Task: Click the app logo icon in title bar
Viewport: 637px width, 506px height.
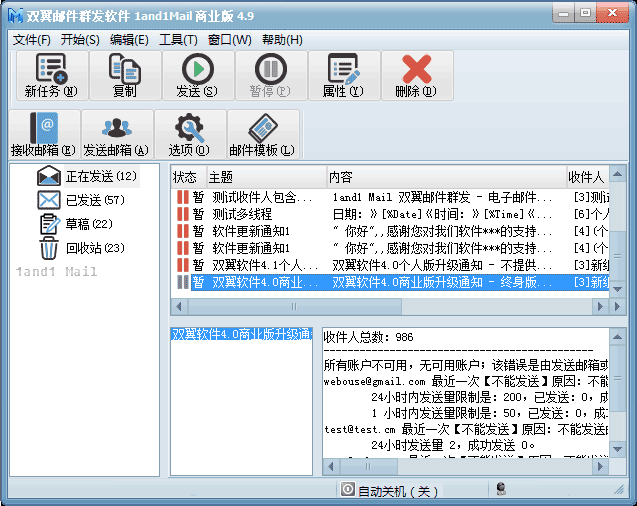Action: pos(16,15)
